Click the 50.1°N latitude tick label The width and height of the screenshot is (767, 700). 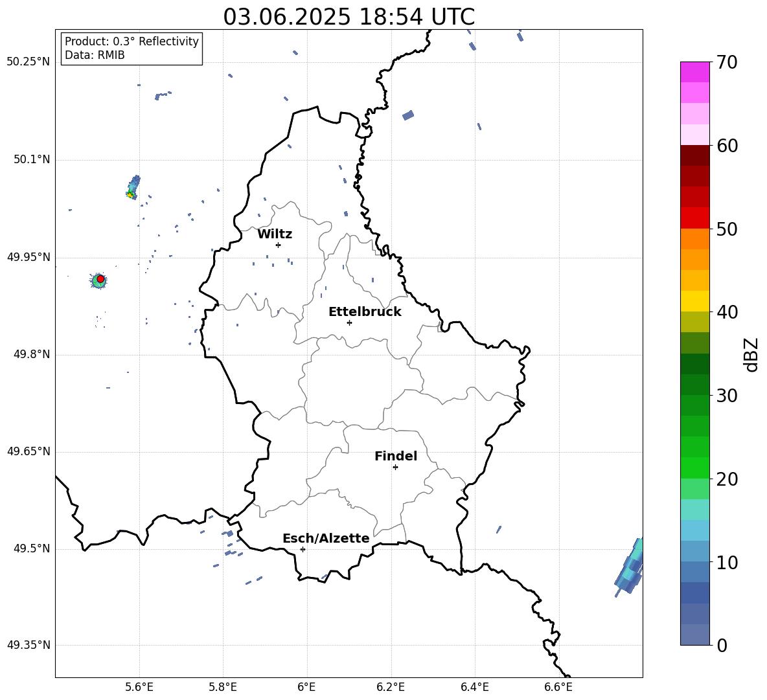(32, 160)
